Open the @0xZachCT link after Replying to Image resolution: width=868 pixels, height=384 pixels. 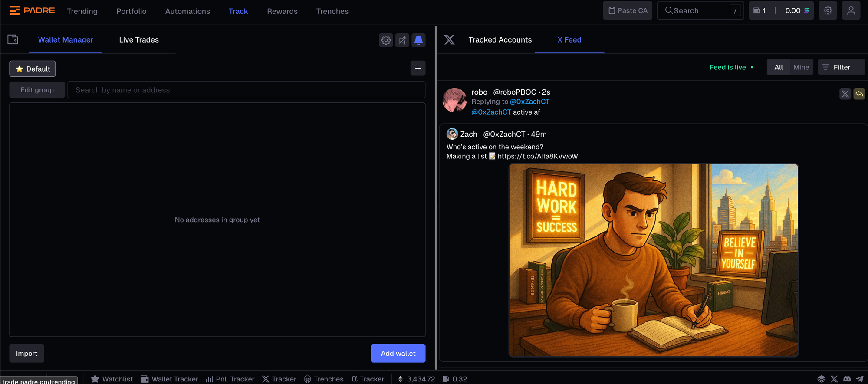(529, 102)
